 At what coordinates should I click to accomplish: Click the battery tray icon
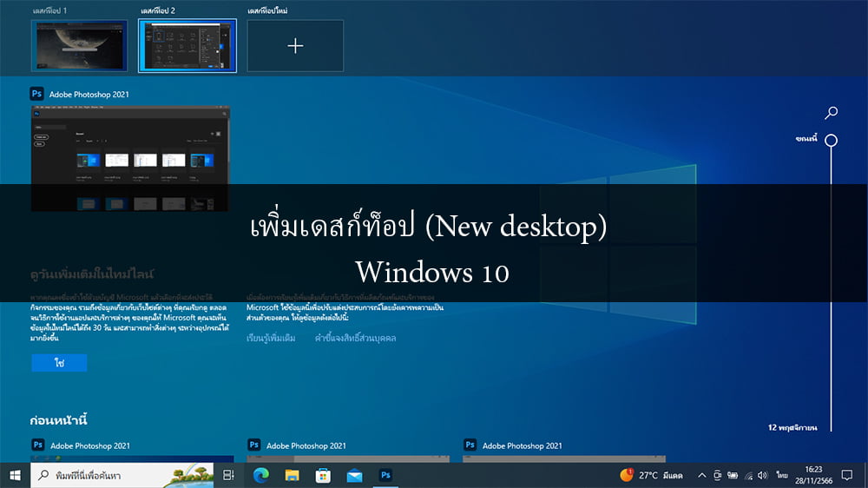point(733,475)
